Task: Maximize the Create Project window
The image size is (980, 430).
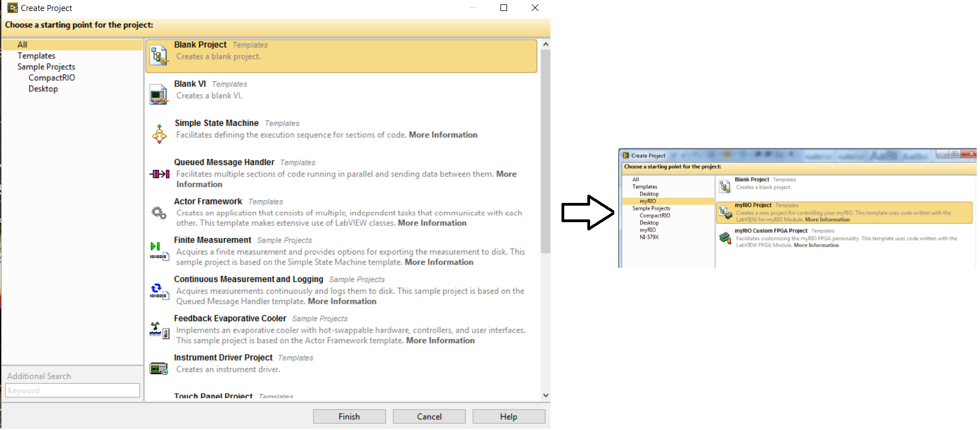Action: pyautogui.click(x=504, y=8)
